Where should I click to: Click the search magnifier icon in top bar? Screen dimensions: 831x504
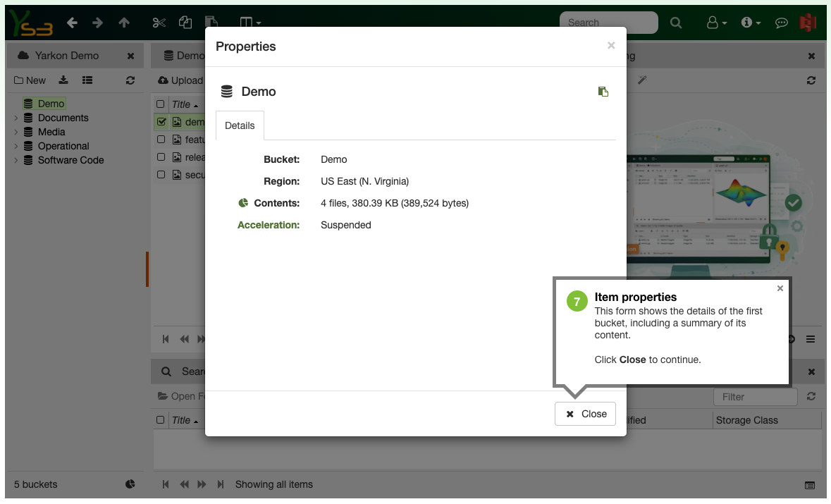click(676, 23)
